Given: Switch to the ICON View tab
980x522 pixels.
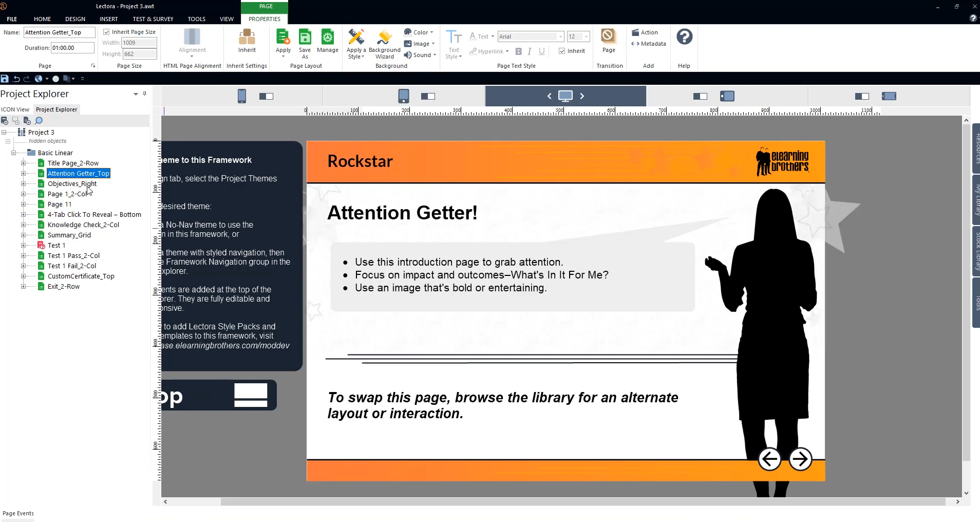Looking at the screenshot, I should pos(15,109).
